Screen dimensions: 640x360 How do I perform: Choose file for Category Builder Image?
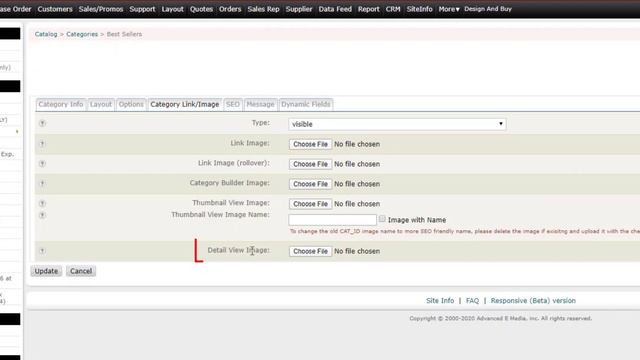(x=310, y=184)
